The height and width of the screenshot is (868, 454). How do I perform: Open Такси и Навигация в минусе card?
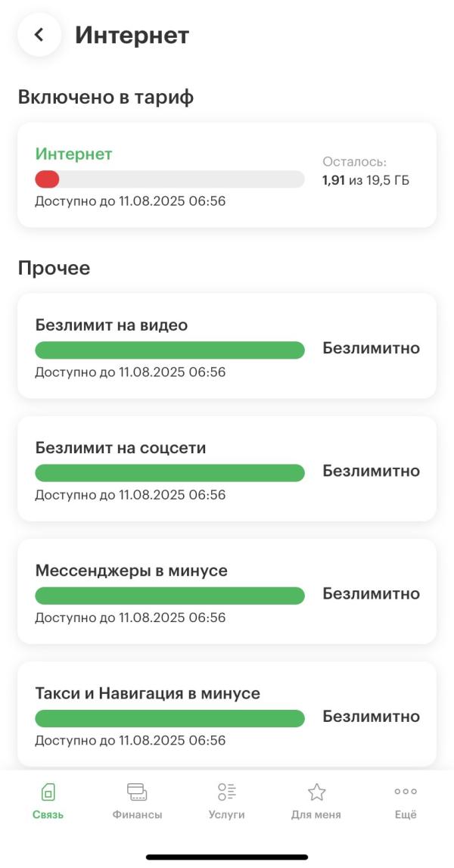227,714
